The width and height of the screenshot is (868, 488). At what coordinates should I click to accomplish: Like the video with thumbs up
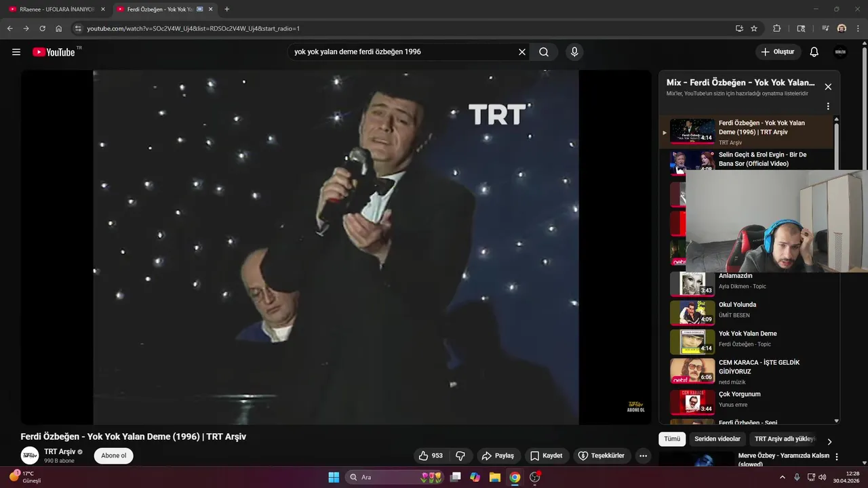coord(431,455)
